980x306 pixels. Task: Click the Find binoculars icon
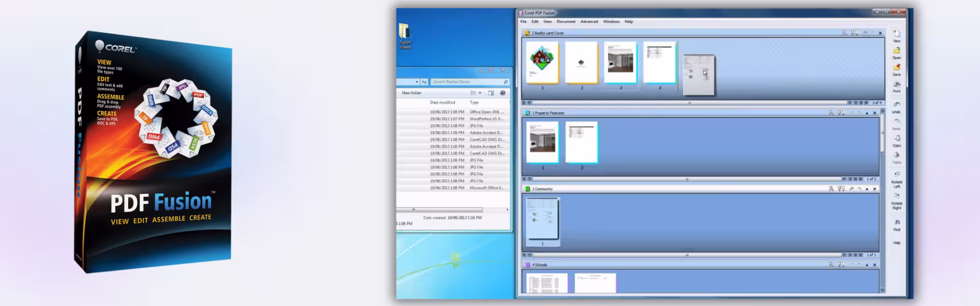tap(897, 222)
